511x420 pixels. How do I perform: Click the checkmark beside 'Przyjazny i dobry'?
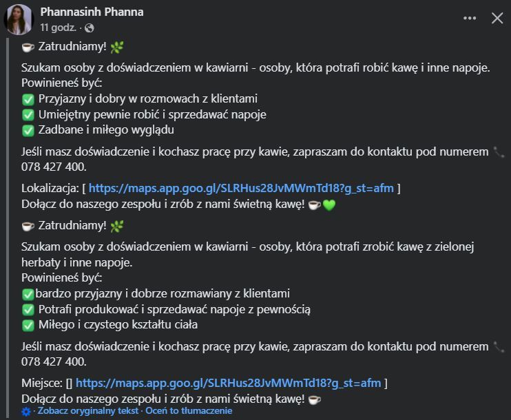(x=28, y=98)
